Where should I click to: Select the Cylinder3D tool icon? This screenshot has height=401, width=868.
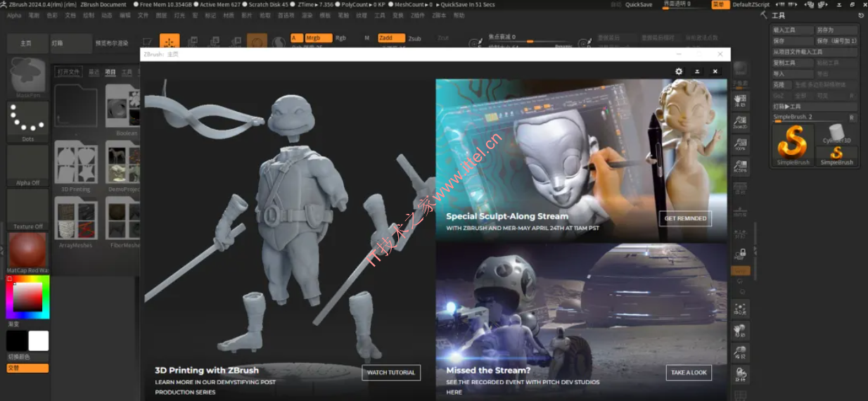[836, 134]
